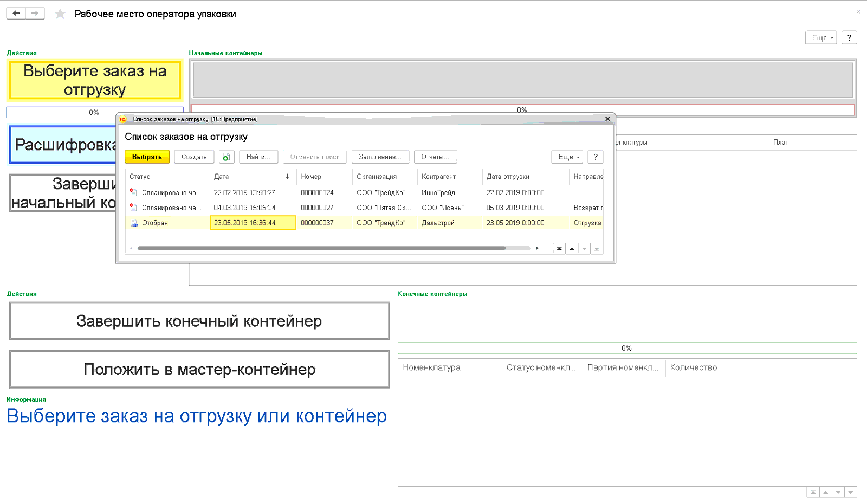Click the Создать button

[194, 157]
